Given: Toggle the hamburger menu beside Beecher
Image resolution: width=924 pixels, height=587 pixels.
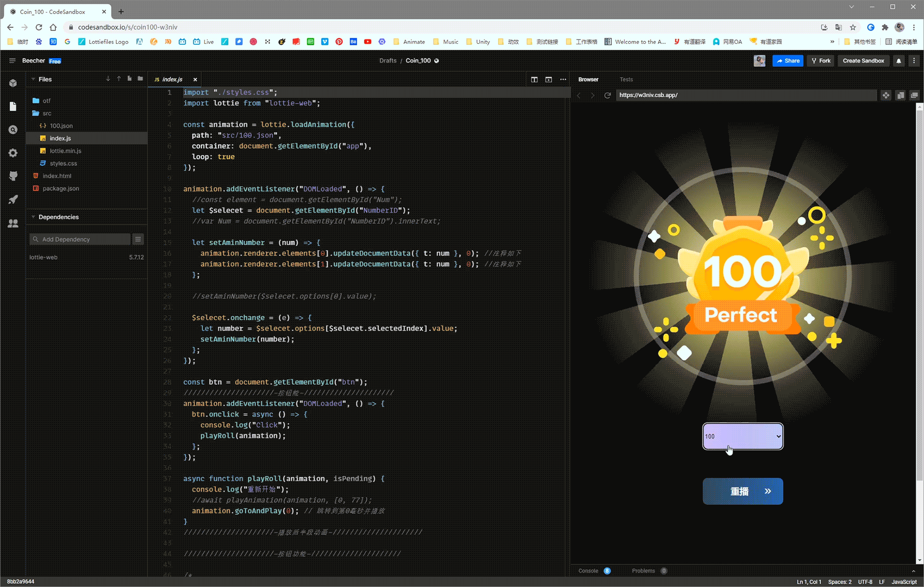Looking at the screenshot, I should coord(13,61).
